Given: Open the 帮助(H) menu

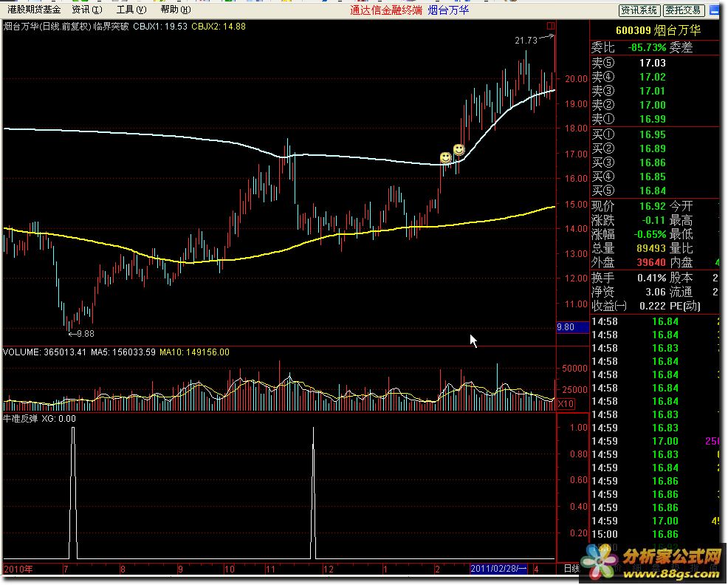Looking at the screenshot, I should pos(176,10).
